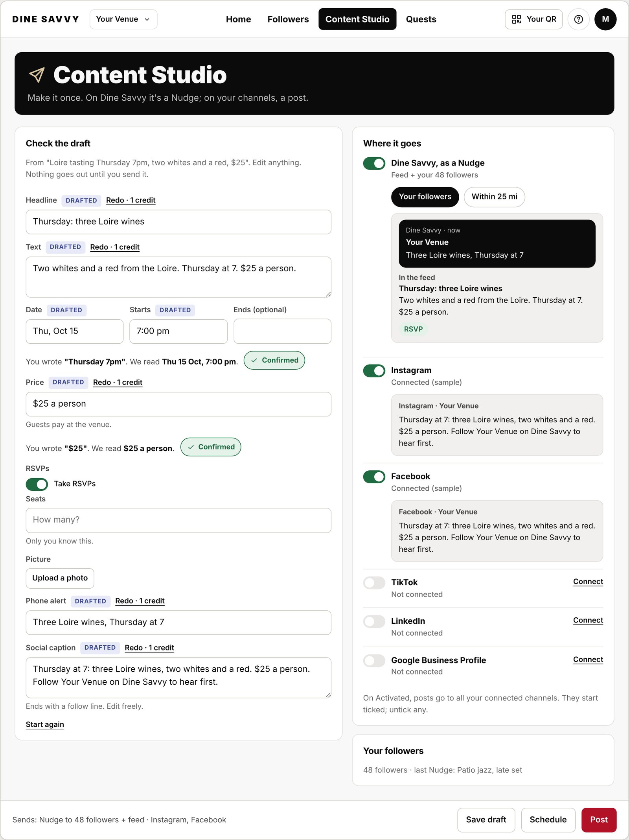
Task: Disable the Instagram channel toggle
Action: pos(374,370)
